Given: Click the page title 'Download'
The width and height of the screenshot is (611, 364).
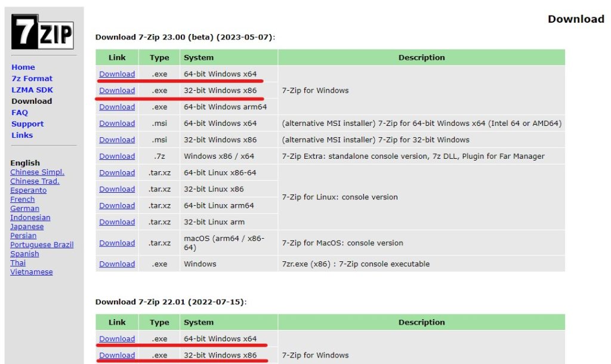Looking at the screenshot, I should coord(576,19).
